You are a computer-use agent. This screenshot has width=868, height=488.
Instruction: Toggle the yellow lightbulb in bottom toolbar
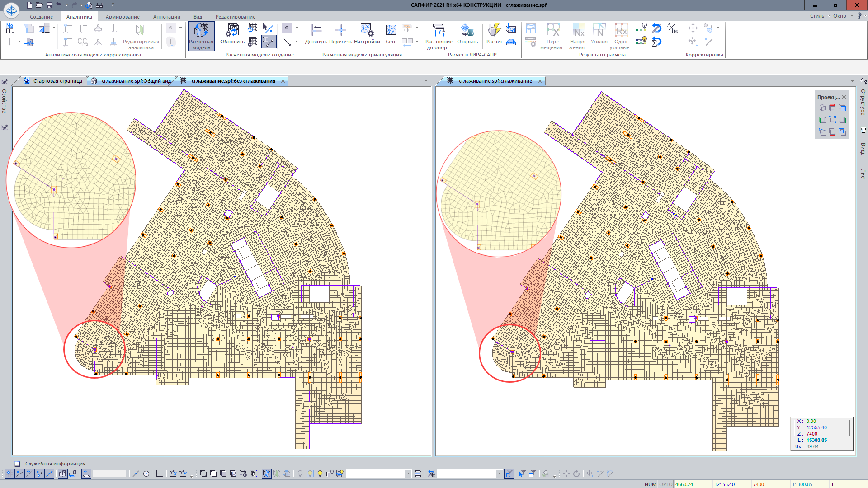(x=320, y=474)
